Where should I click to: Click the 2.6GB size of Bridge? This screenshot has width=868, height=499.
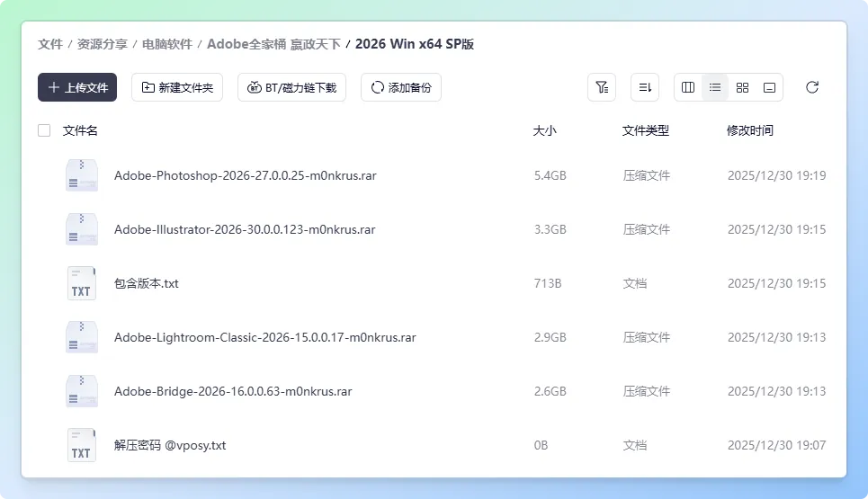point(550,391)
